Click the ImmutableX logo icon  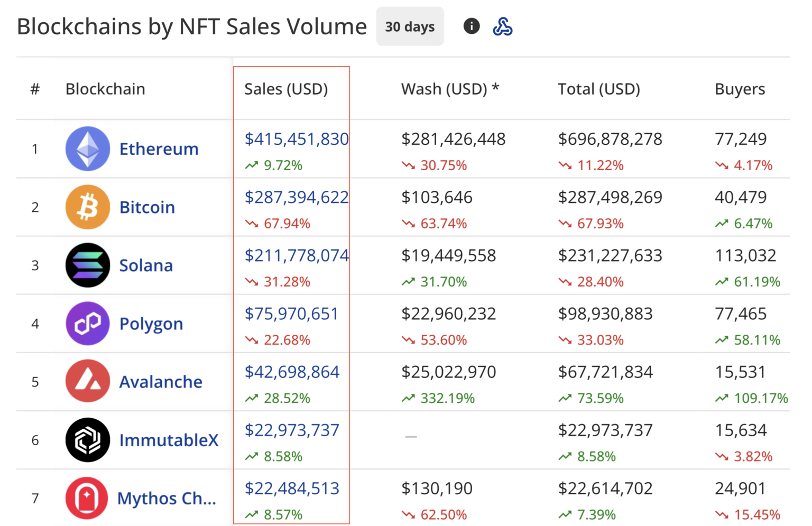(x=88, y=439)
